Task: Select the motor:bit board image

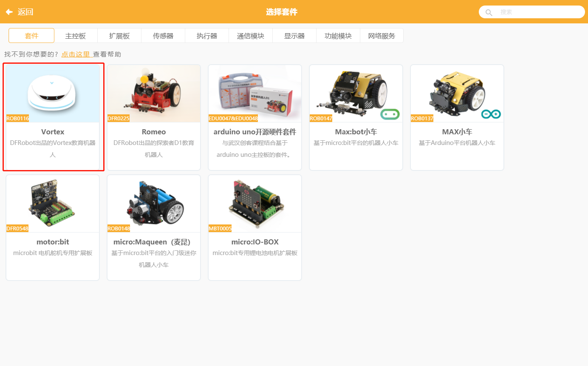Action: pyautogui.click(x=53, y=203)
